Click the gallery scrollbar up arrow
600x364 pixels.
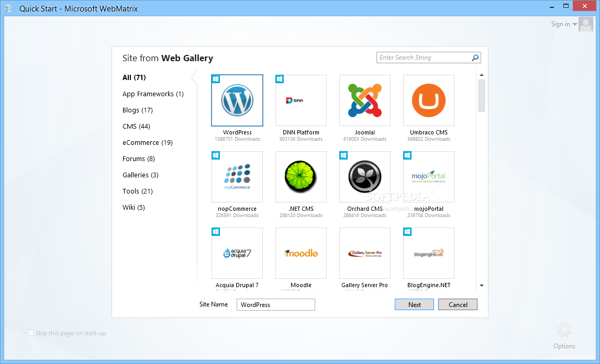click(482, 75)
